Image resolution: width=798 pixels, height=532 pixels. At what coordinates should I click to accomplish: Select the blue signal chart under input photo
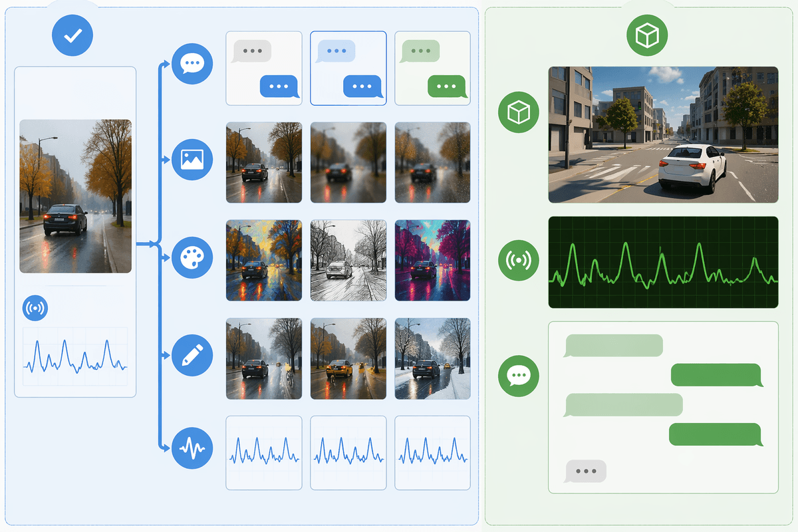pyautogui.click(x=75, y=356)
